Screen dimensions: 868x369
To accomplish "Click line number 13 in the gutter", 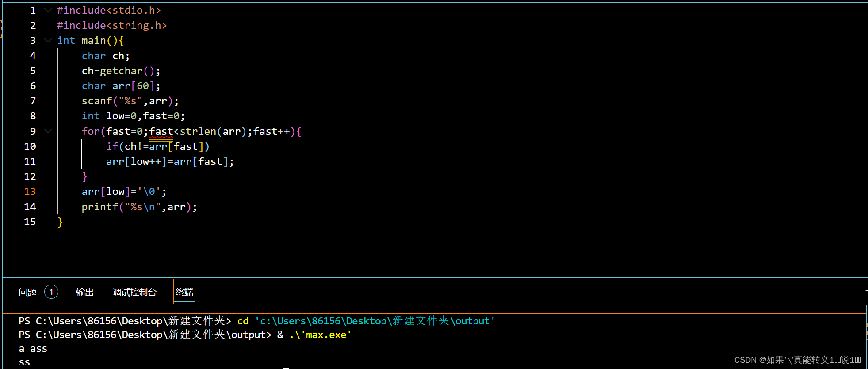I will coord(30,191).
